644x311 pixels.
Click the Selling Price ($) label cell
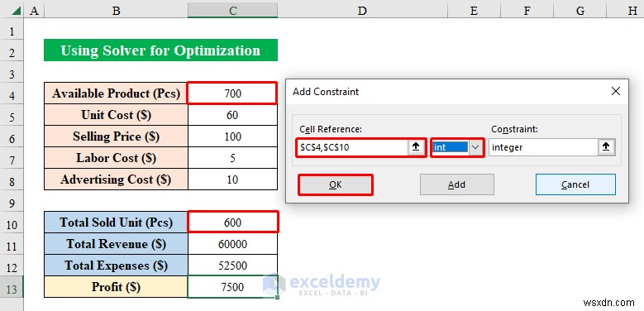[x=117, y=136]
